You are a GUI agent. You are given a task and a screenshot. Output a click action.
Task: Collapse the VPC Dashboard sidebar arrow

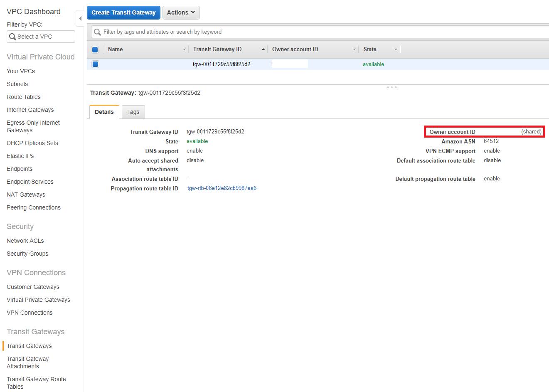(80, 19)
